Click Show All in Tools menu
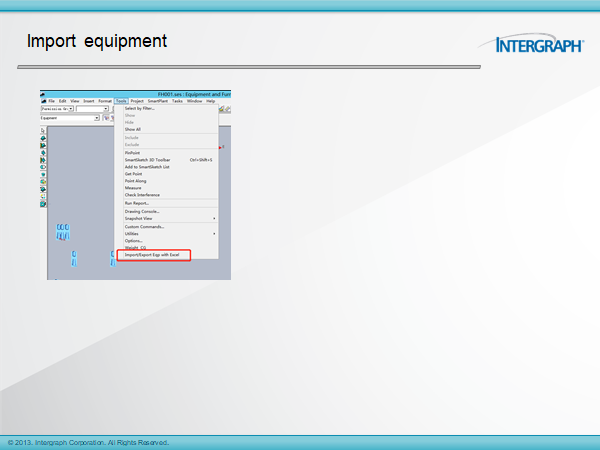 (167, 129)
